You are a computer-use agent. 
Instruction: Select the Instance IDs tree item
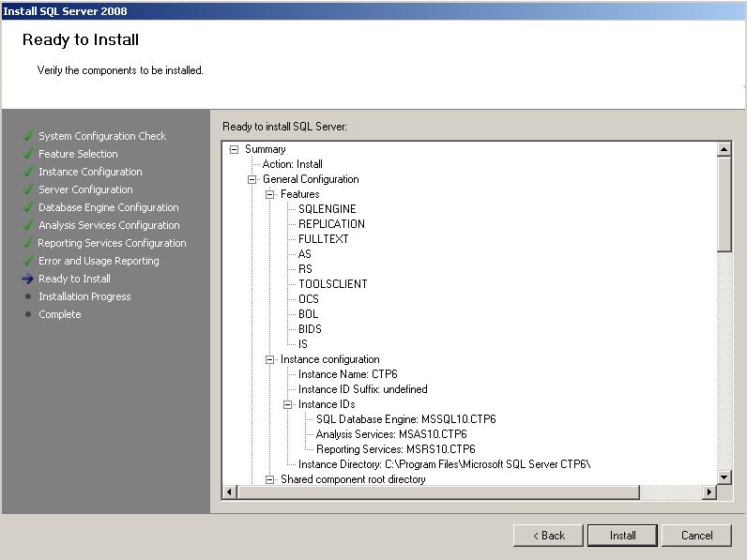[327, 404]
